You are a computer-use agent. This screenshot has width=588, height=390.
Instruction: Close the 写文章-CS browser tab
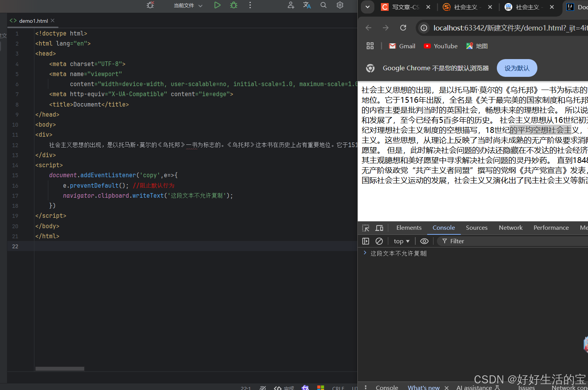(x=428, y=7)
